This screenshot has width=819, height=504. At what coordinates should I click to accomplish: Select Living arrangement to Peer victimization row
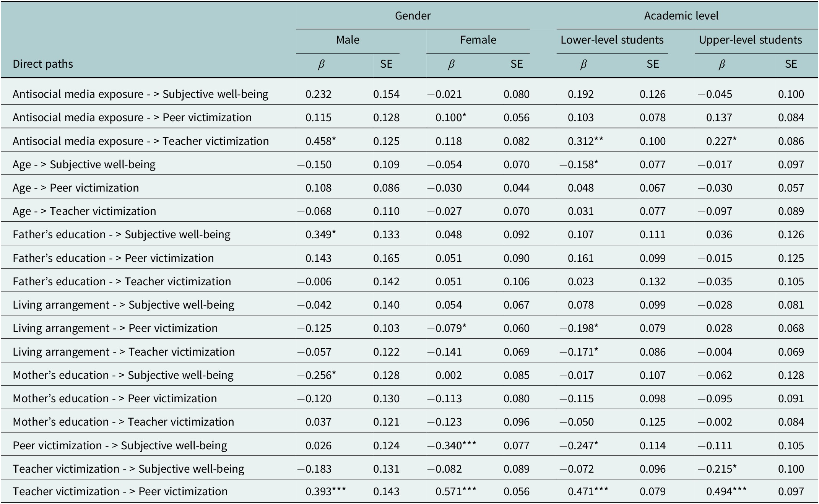pos(115,328)
